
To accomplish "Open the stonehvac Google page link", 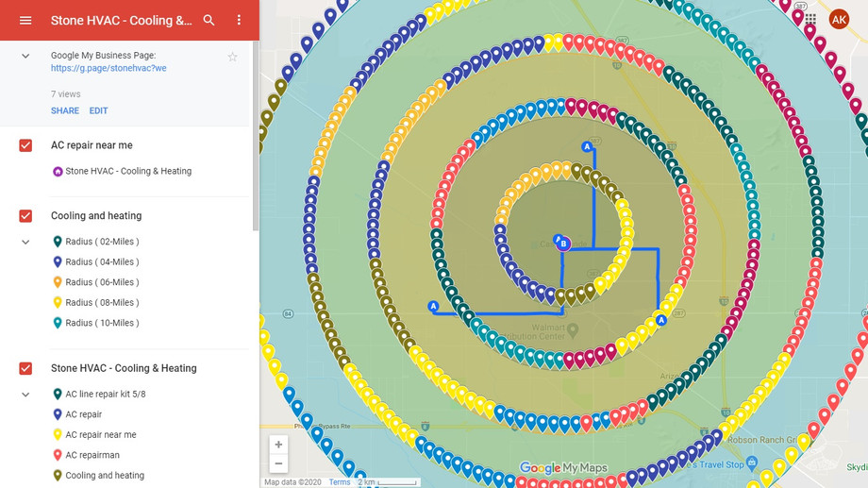I will pos(108,68).
